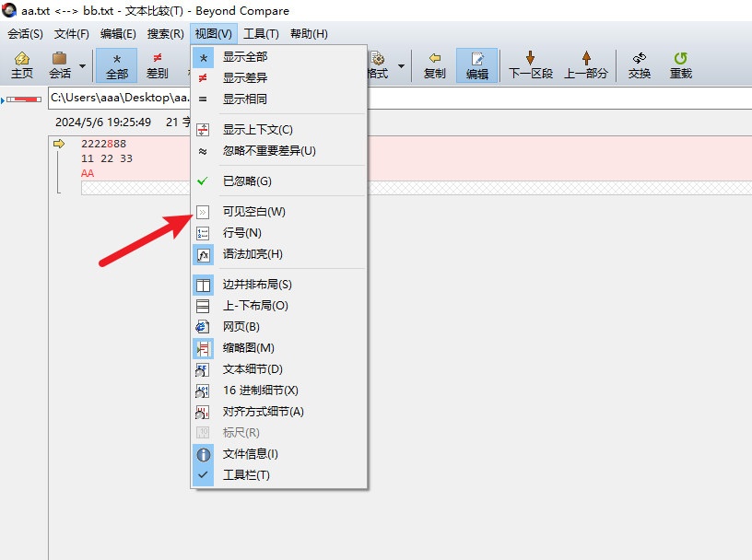The width and height of the screenshot is (752, 560).
Task: Expand the Format toolbar dropdown arrow
Action: (x=402, y=65)
